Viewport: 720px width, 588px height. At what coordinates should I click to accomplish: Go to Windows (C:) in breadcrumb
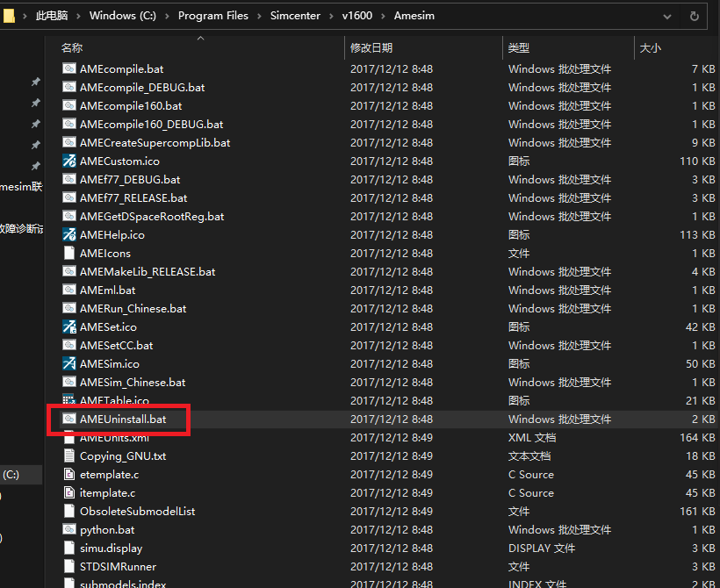click(x=123, y=16)
